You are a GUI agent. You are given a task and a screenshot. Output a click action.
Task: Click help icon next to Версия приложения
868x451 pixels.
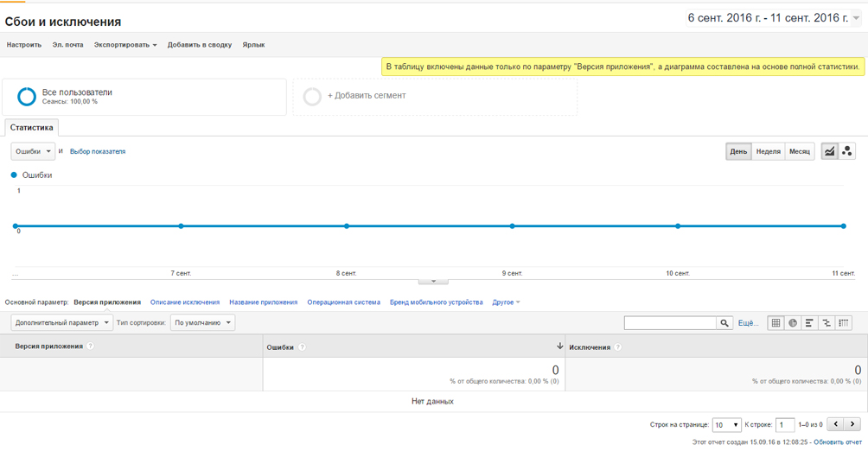[x=90, y=346]
